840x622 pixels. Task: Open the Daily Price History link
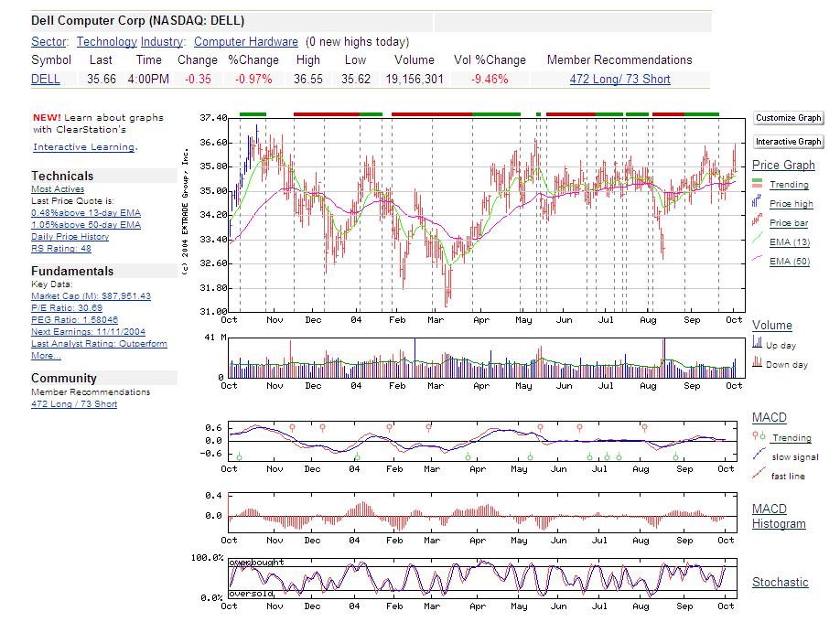(70, 236)
